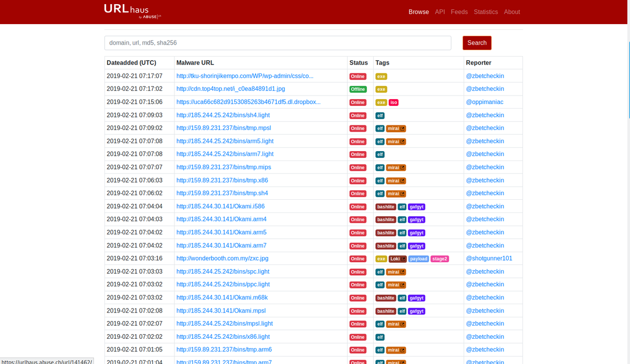Click the mirai tag in the arm5.light row
This screenshot has height=364, width=630.
pyautogui.click(x=396, y=142)
